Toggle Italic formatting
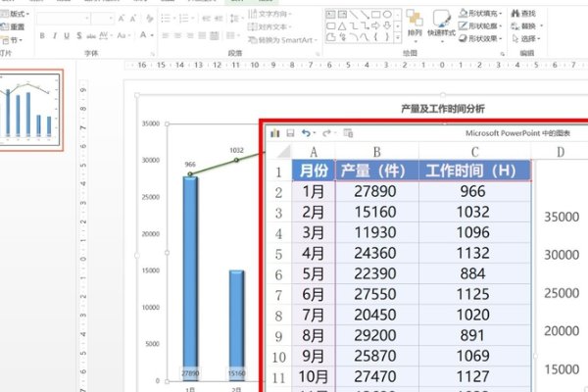The image size is (588, 392). (x=55, y=35)
